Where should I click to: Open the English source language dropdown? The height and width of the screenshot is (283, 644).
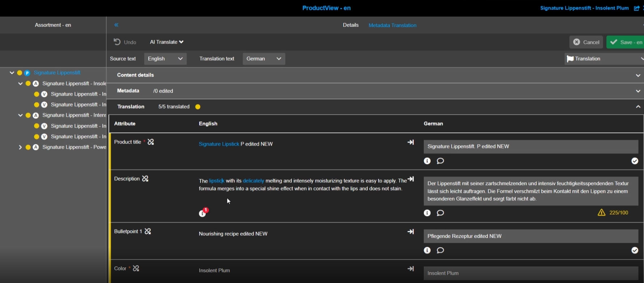point(165,59)
